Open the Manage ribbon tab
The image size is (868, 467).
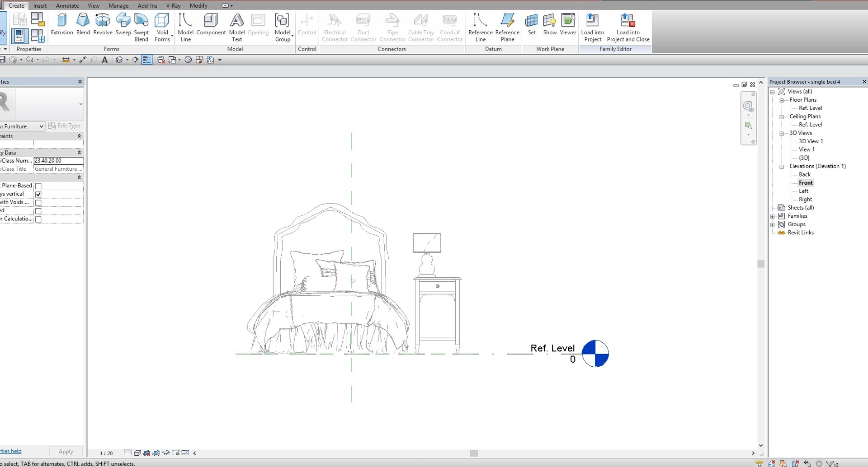tap(118, 5)
